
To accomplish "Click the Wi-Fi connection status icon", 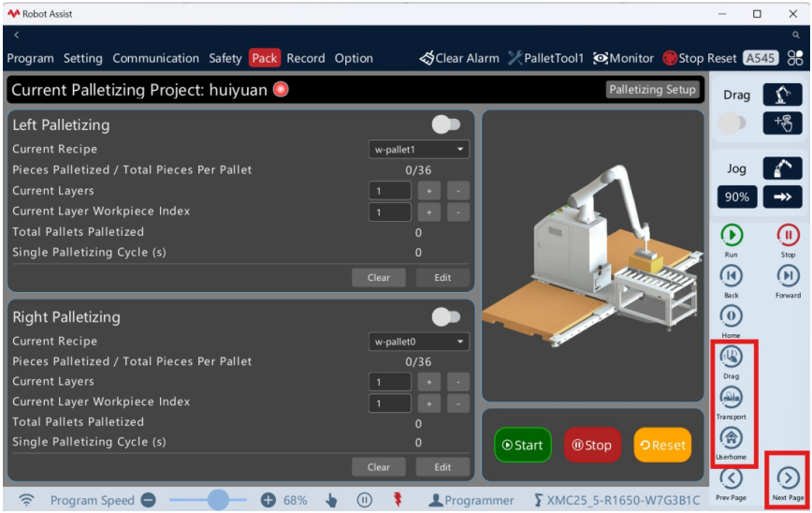I will click(x=26, y=500).
